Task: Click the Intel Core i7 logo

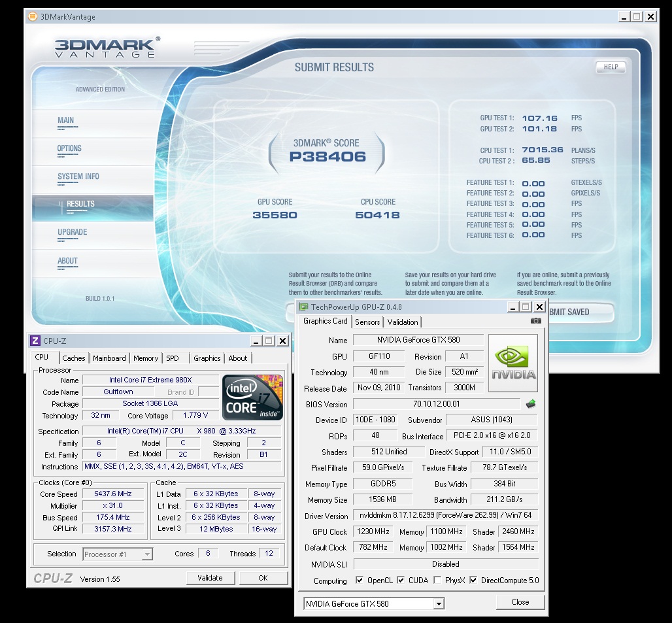Action: point(252,397)
